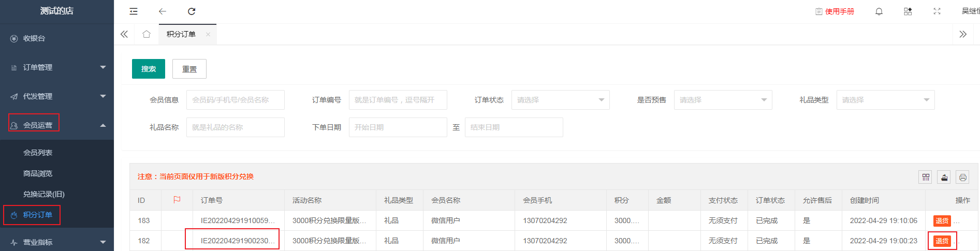This screenshot has width=980, height=251.
Task: Click the store name 测试的店
Action: click(57, 11)
